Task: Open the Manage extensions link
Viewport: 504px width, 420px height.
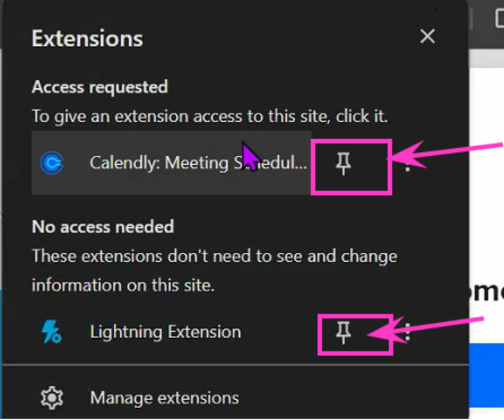Action: [164, 398]
